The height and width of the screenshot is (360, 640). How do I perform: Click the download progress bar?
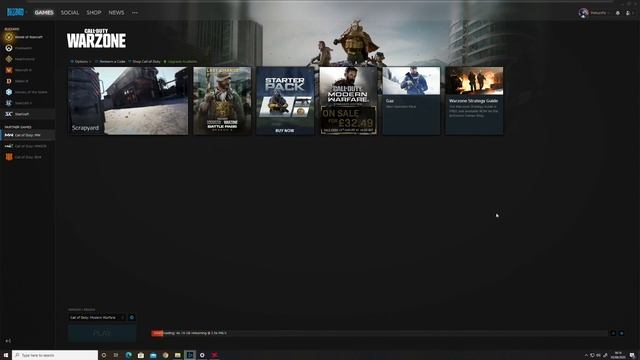pyautogui.click(x=380, y=333)
